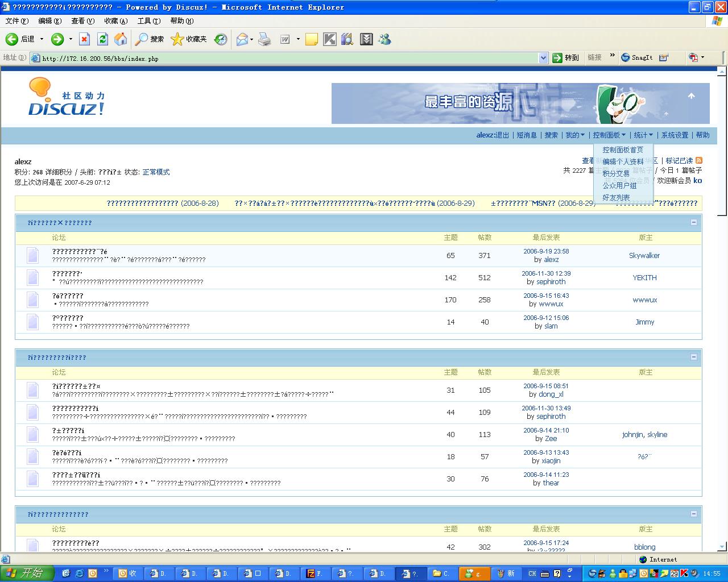Click the RSS feed icon
Screen dimensions: 728x582
click(x=699, y=160)
